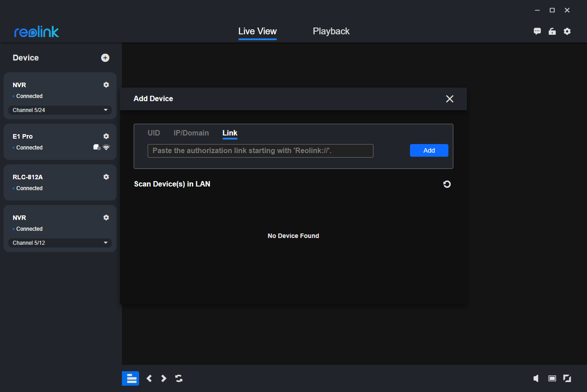Open settings gear for NVR Channel 5/24

click(106, 85)
